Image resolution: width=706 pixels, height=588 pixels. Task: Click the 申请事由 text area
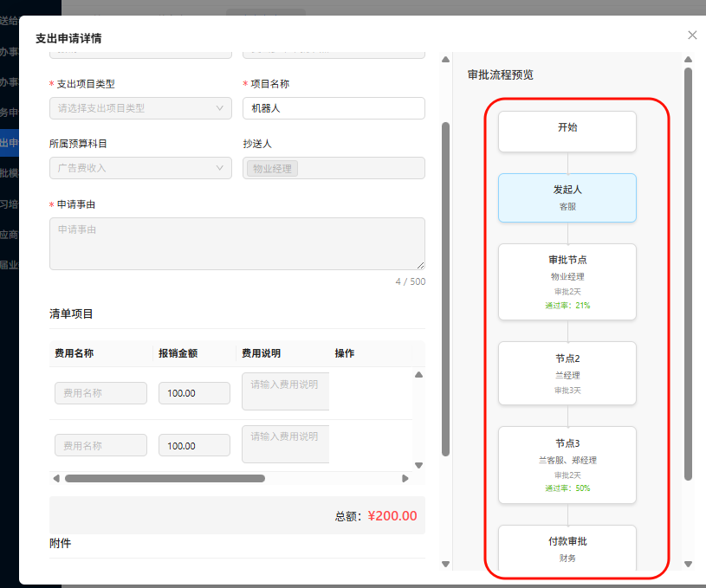[x=236, y=243]
